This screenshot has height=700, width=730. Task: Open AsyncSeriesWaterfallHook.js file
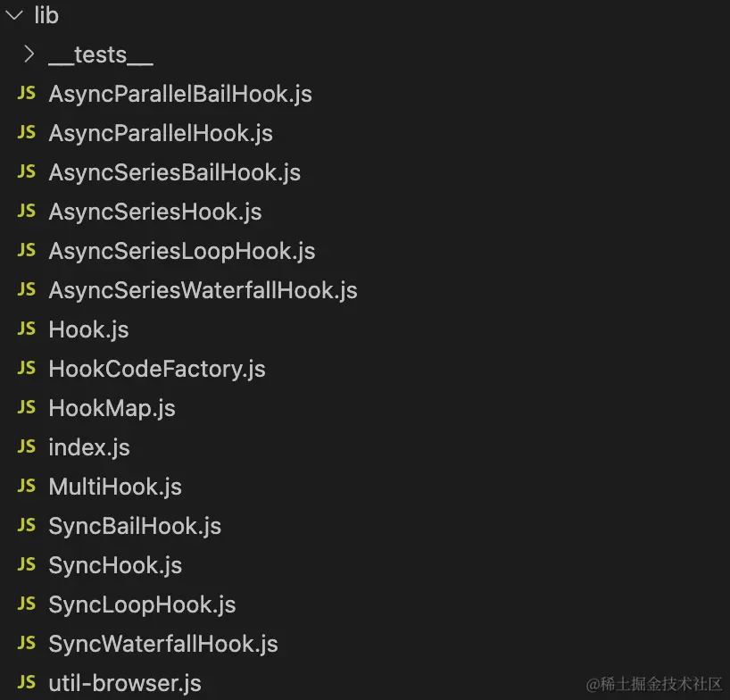203,290
